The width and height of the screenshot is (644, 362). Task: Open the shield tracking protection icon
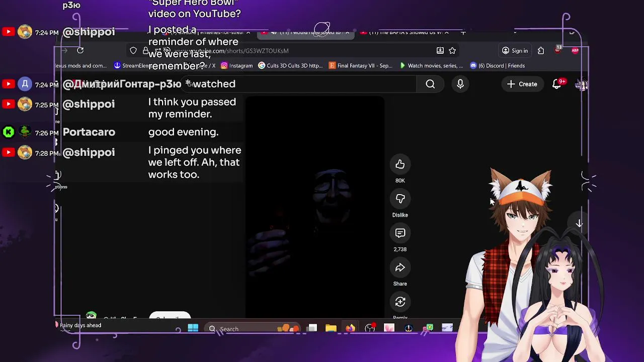click(x=133, y=50)
